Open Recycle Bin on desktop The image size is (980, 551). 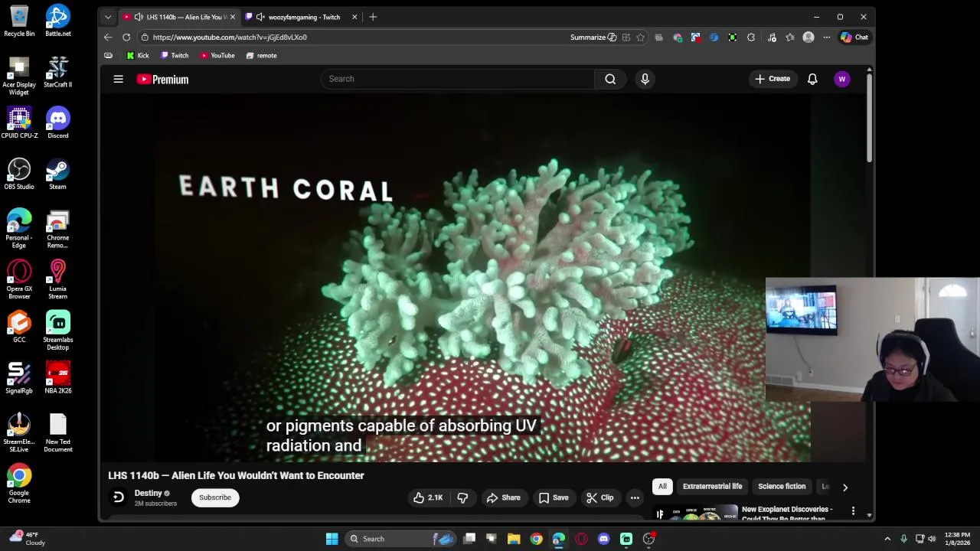click(19, 21)
